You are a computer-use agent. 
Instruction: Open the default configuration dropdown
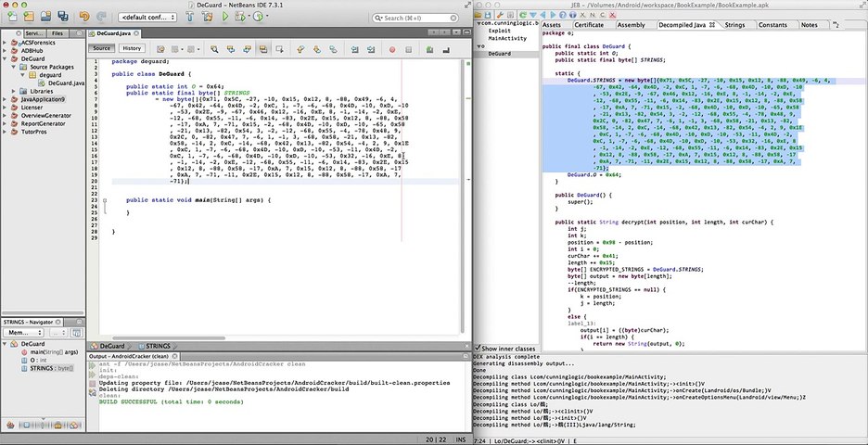coord(147,18)
